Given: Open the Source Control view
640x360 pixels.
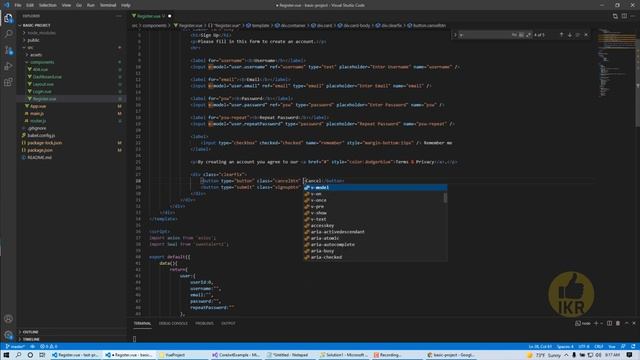Looking at the screenshot, I should pos(8,51).
